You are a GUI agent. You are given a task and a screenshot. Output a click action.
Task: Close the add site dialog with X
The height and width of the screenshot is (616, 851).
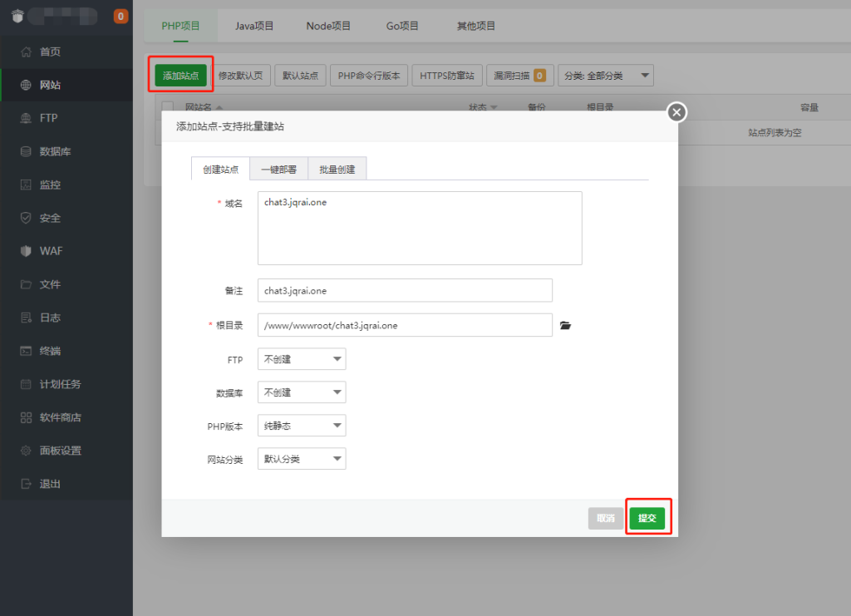[x=676, y=112]
